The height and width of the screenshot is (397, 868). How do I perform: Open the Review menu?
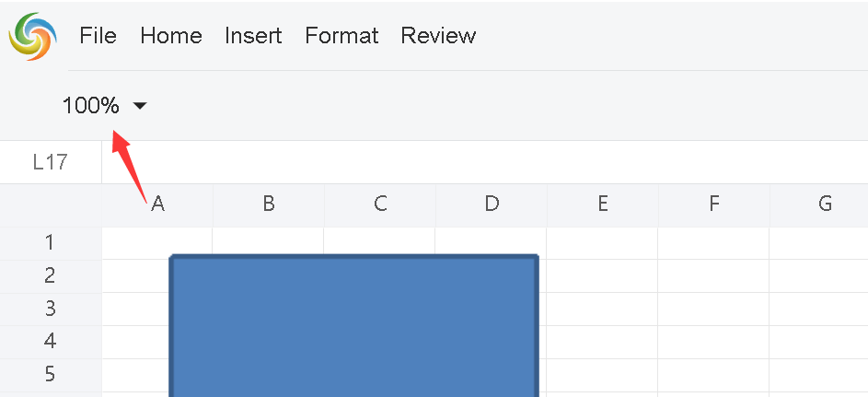click(x=438, y=36)
